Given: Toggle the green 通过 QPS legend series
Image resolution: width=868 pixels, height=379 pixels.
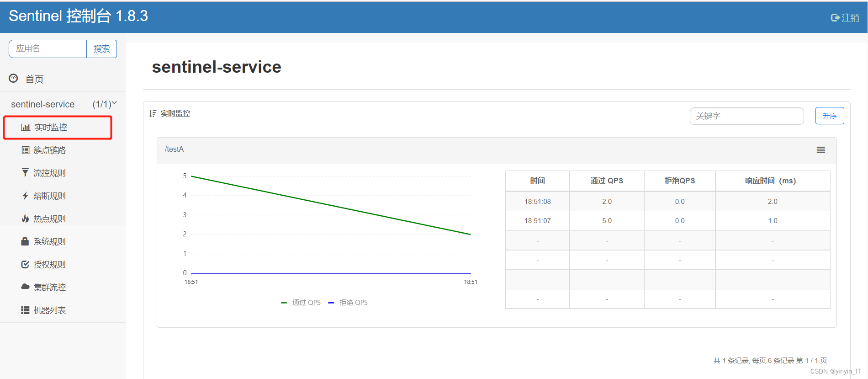Looking at the screenshot, I should pyautogui.click(x=301, y=303).
